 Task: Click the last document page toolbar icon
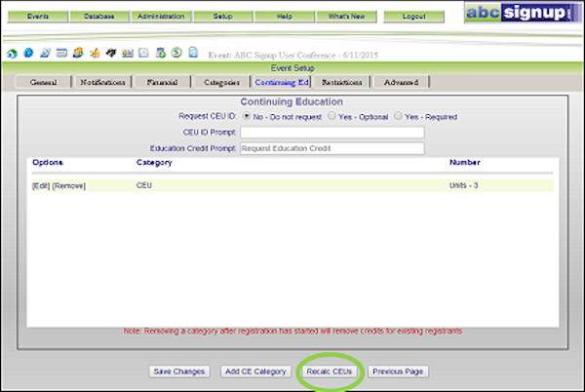coord(193,53)
